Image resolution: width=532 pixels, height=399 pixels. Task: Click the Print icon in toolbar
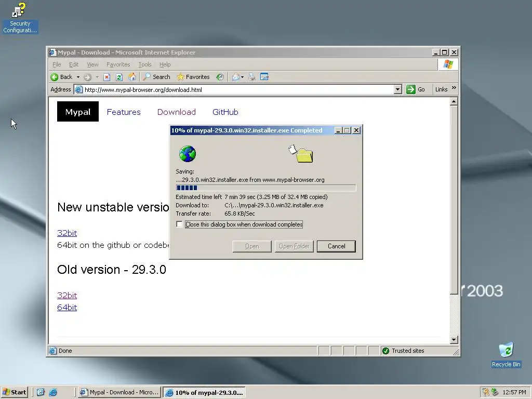pos(252,77)
